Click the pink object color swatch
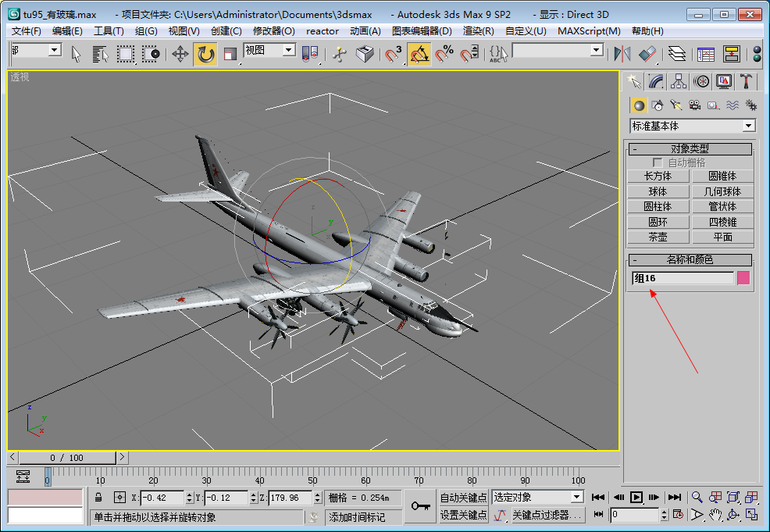The width and height of the screenshot is (770, 532). (743, 278)
